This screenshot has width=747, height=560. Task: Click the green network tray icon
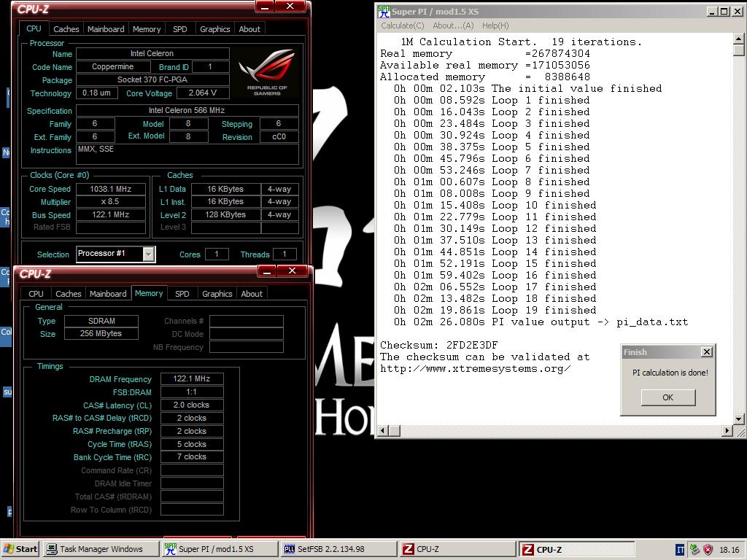tap(694, 550)
